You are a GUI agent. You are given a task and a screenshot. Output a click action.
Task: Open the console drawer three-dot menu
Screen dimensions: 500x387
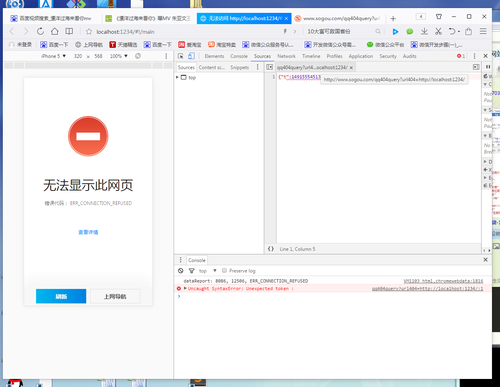(180, 260)
